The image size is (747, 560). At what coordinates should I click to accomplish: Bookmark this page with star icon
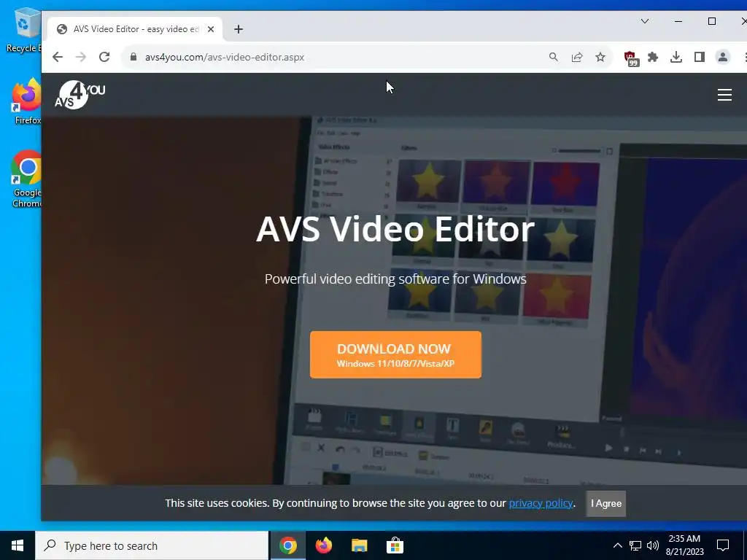(x=600, y=57)
